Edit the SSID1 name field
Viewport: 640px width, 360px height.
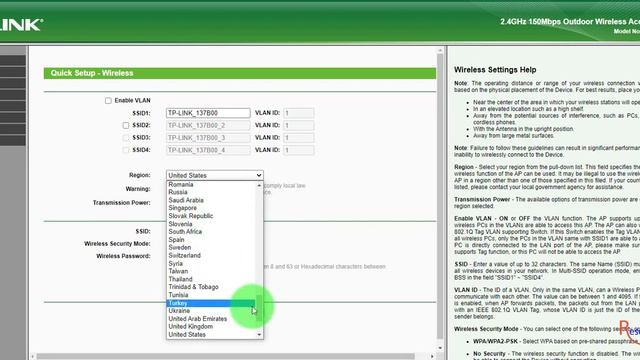coord(208,113)
